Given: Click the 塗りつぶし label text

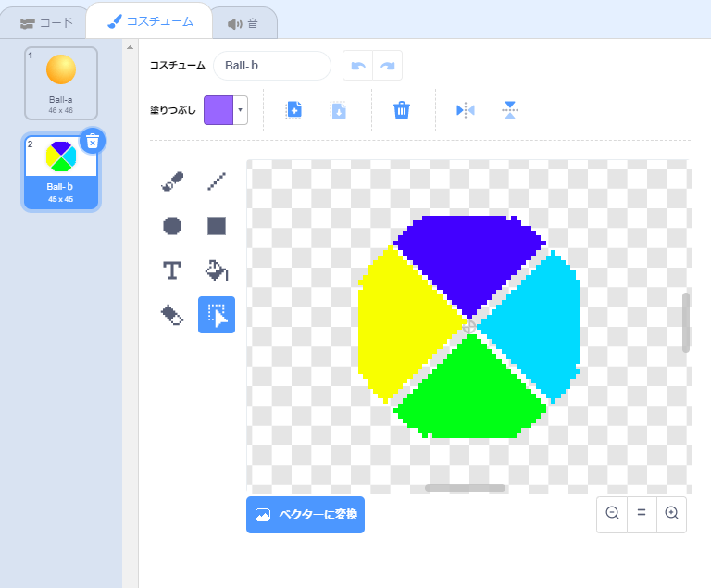Looking at the screenshot, I should click(x=173, y=110).
